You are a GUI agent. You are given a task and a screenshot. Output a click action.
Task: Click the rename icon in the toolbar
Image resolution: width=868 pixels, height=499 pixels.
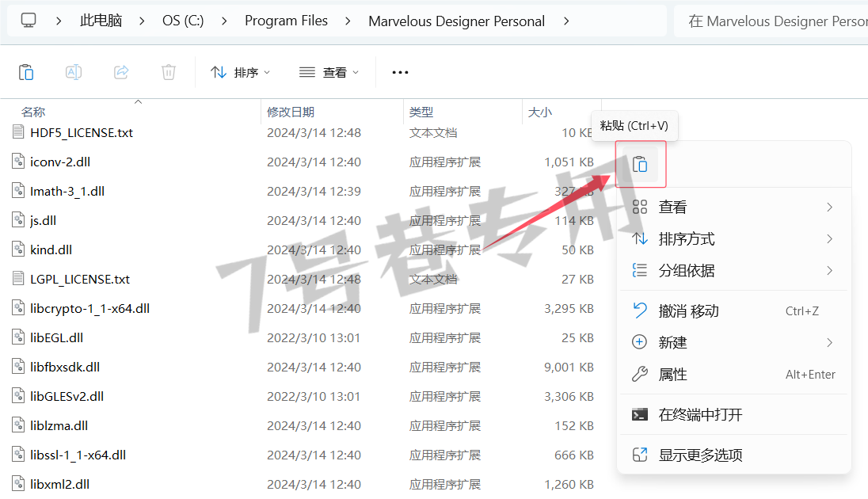tap(74, 73)
